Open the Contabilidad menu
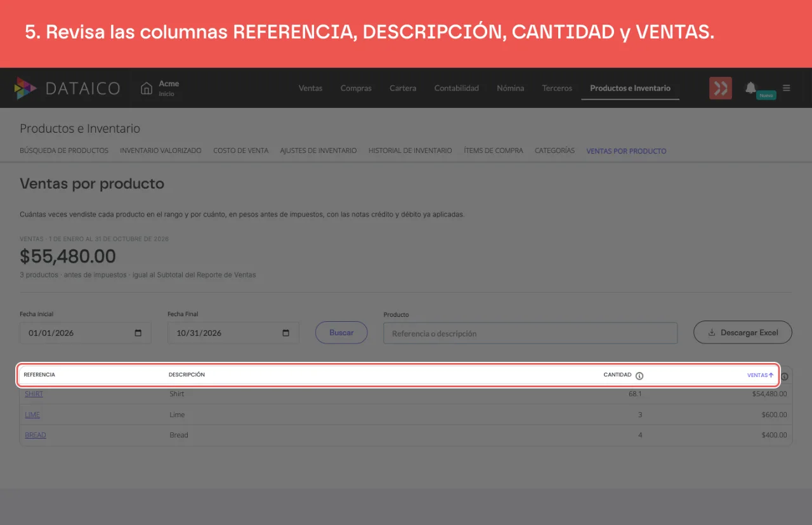This screenshot has width=812, height=525. click(x=457, y=88)
